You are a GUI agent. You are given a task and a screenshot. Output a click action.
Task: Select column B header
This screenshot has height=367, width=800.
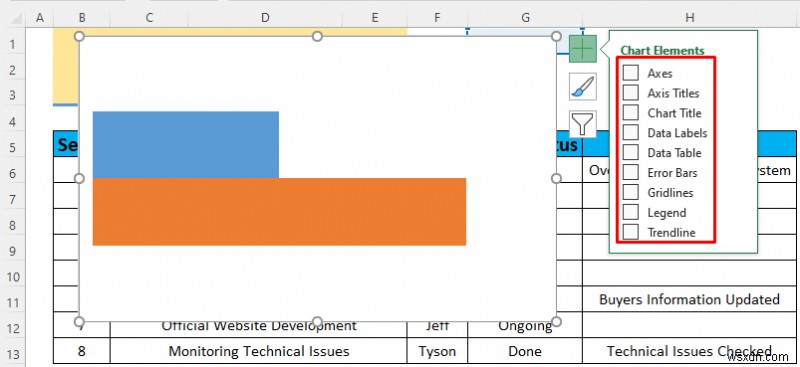pos(82,18)
